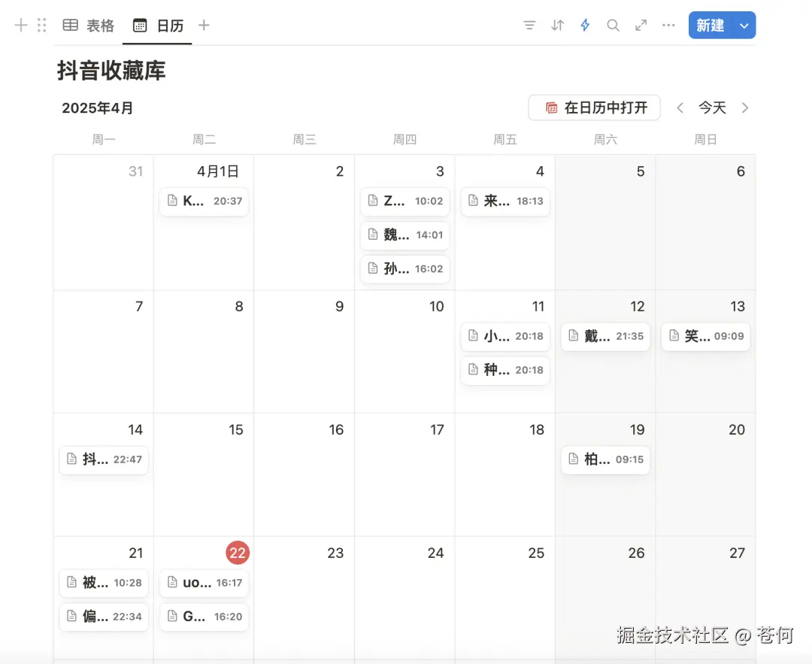Screen dimensions: 812x664
Task: Open the filter icon in the toolbar
Action: 529,25
